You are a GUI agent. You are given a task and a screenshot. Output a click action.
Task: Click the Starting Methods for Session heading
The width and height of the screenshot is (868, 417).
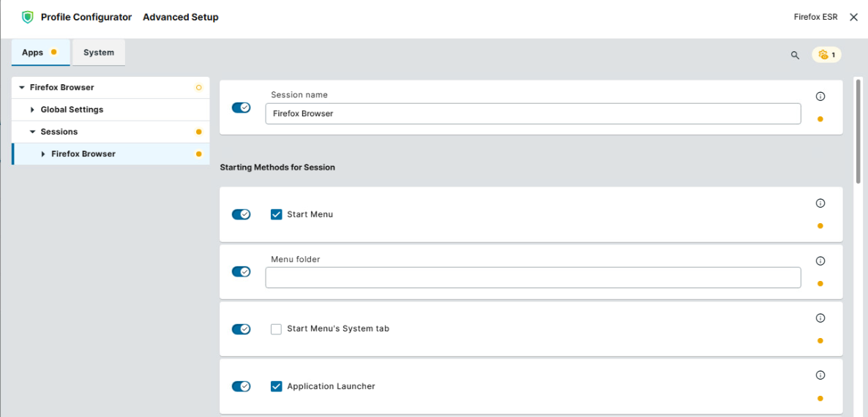277,167
